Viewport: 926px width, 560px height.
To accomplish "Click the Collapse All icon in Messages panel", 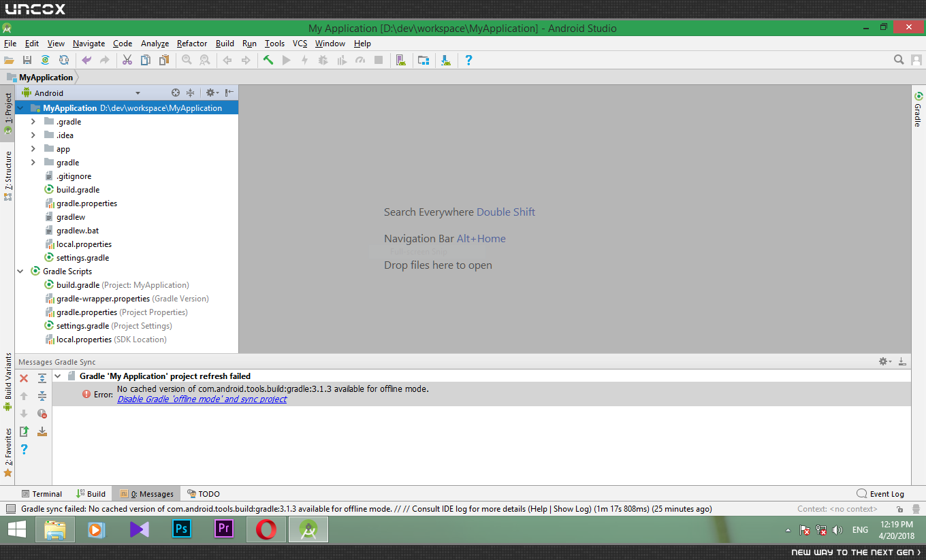I will tap(42, 396).
